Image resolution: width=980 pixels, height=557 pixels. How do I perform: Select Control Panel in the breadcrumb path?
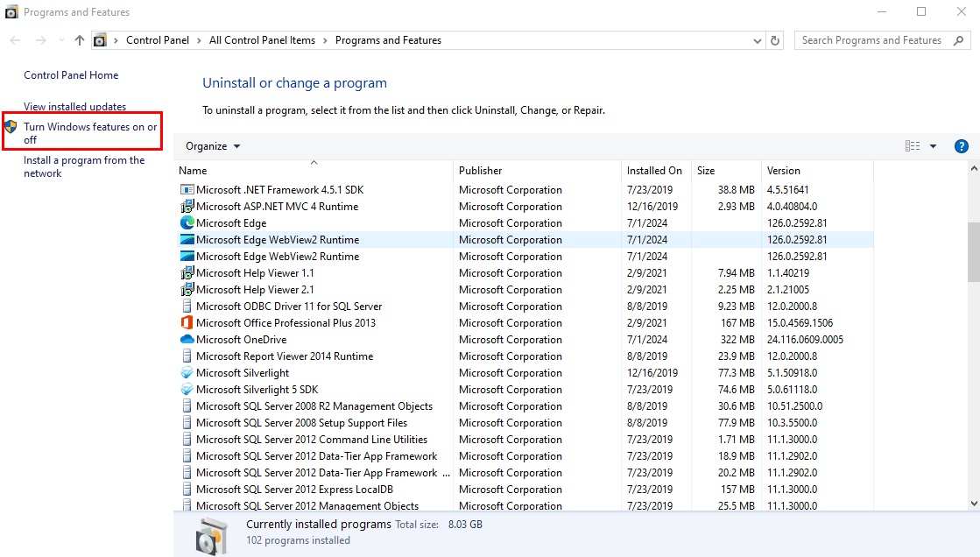coord(156,40)
